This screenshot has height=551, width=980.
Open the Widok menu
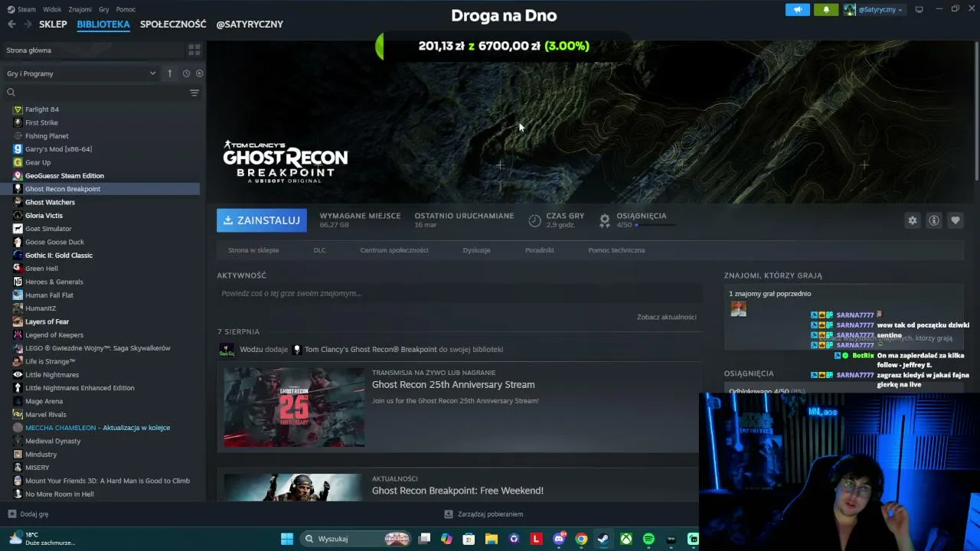[x=52, y=9]
